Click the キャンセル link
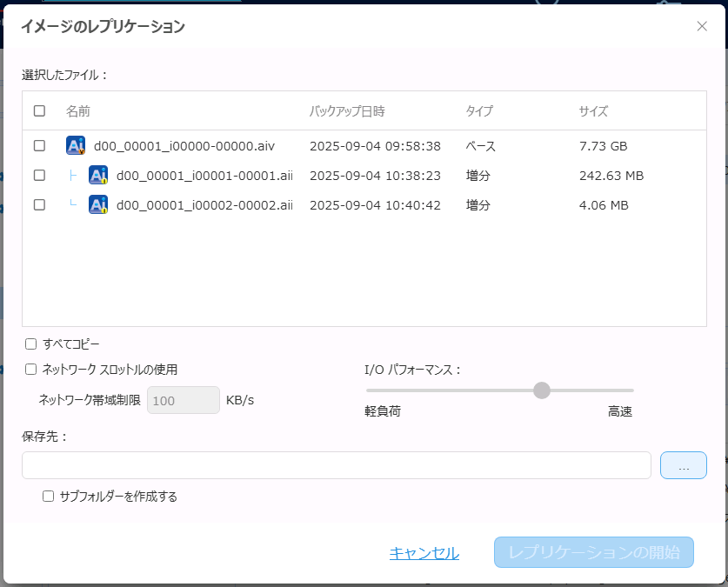 (x=424, y=553)
